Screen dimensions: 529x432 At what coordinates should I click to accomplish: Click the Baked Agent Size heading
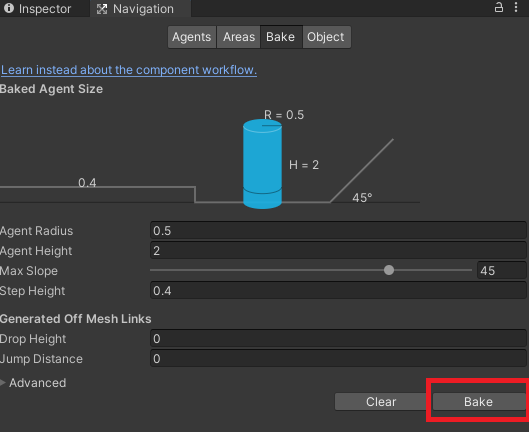(51, 89)
